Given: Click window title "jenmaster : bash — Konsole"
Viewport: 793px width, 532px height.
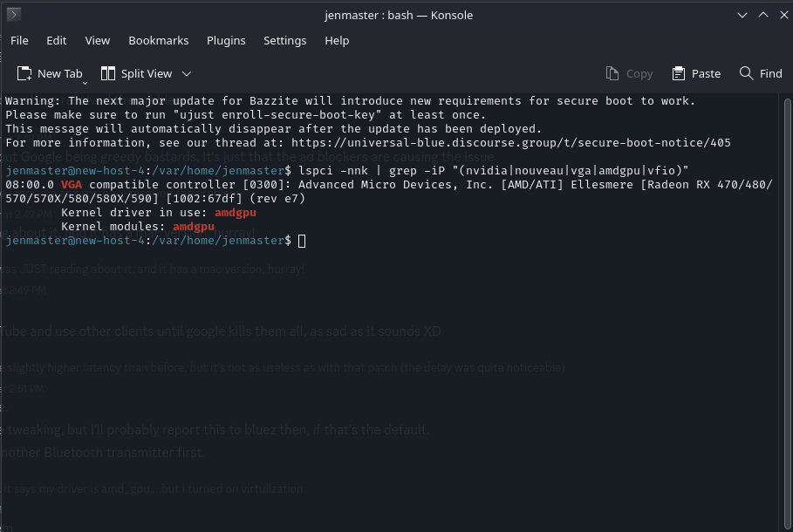Looking at the screenshot, I should pyautogui.click(x=399, y=15).
